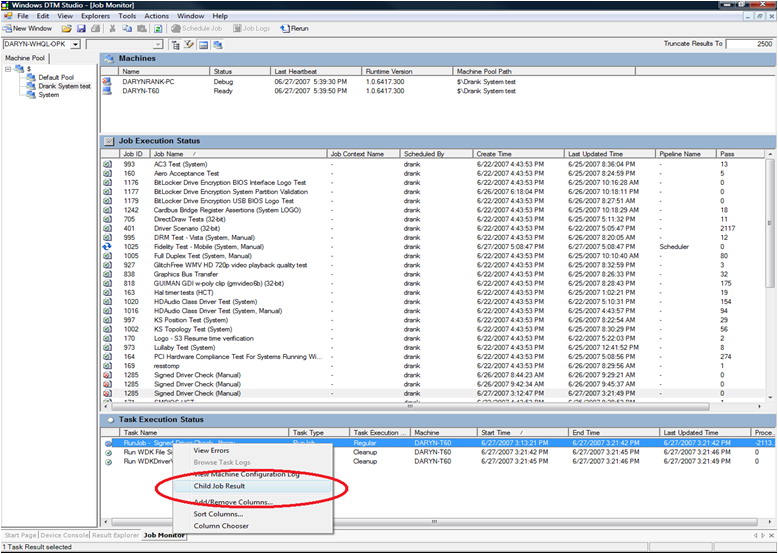The image size is (778, 554).
Task: Choose View Machine Configuration Log in context menu
Action: pyautogui.click(x=252, y=474)
